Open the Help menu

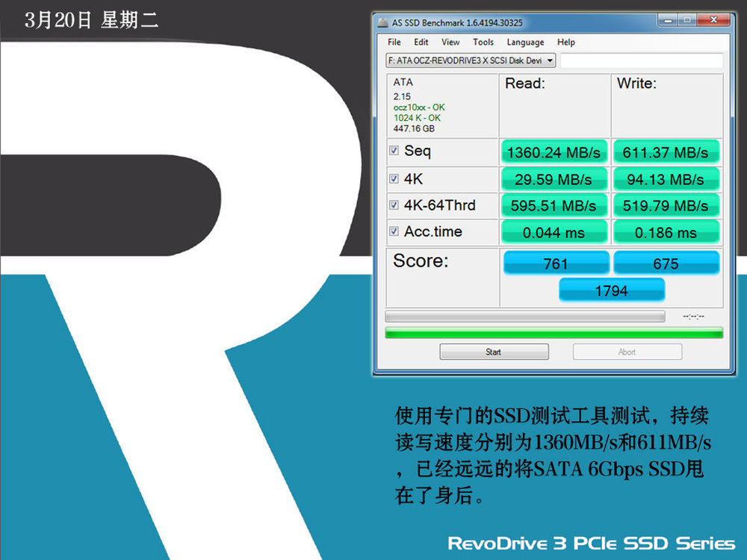(566, 42)
